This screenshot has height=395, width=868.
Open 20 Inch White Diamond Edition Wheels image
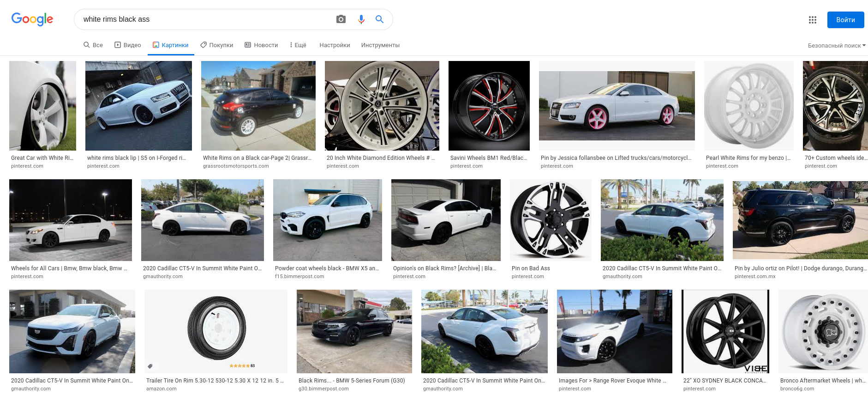[x=382, y=106]
